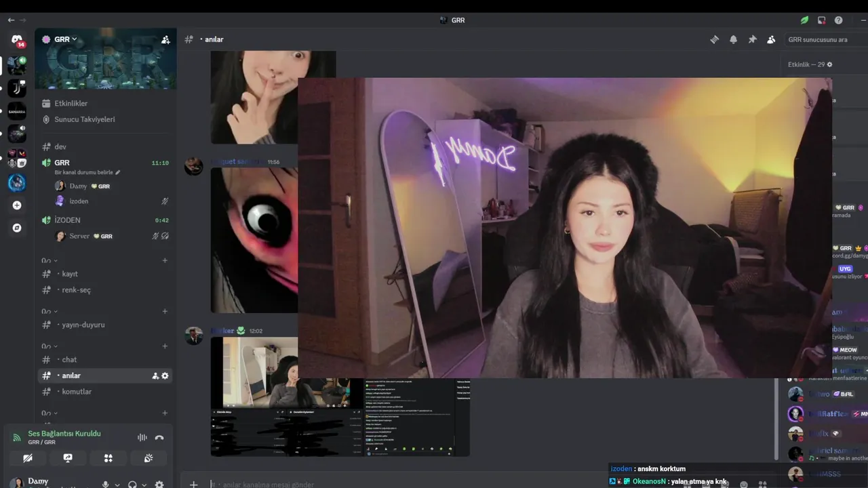
Task: Click the Damy avatar in user panel
Action: coord(16,483)
